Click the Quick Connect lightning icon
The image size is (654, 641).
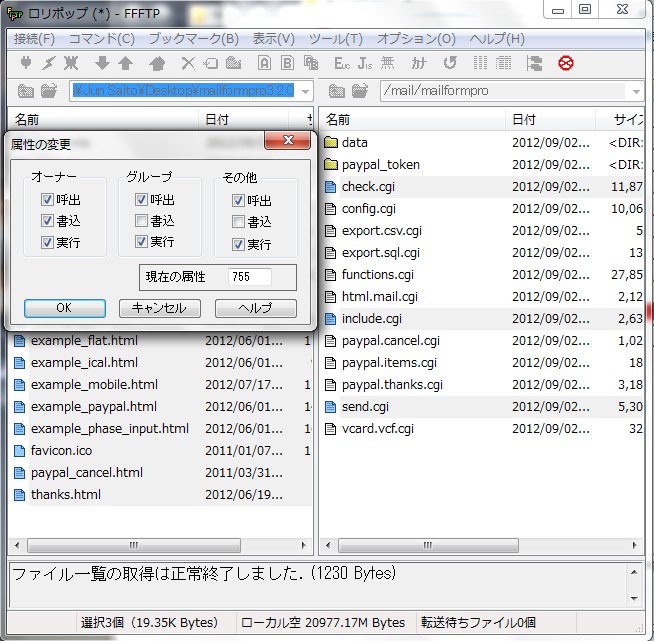pos(48,63)
